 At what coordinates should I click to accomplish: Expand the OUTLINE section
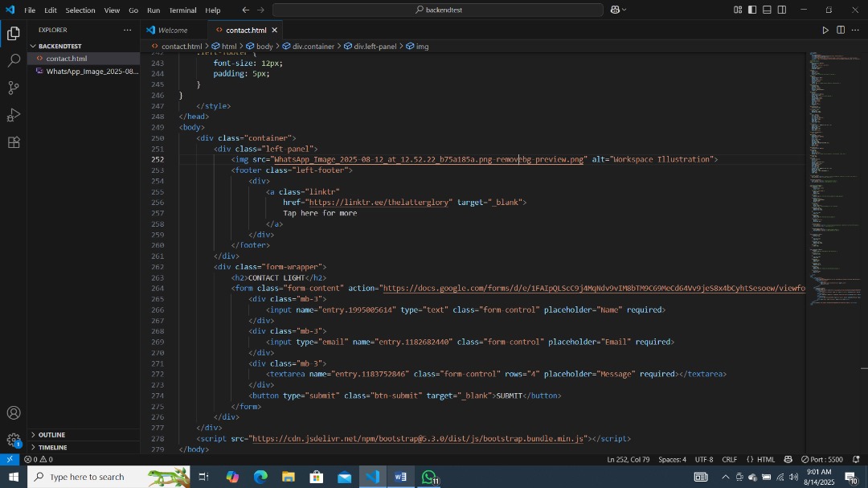(83, 435)
